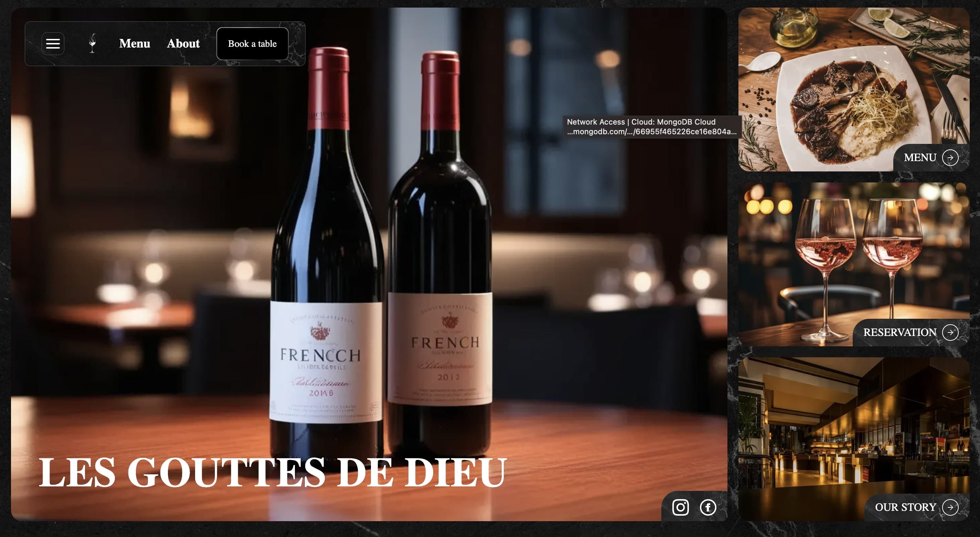This screenshot has height=537, width=980.
Task: Toggle Instagram icon visibility
Action: tap(680, 507)
